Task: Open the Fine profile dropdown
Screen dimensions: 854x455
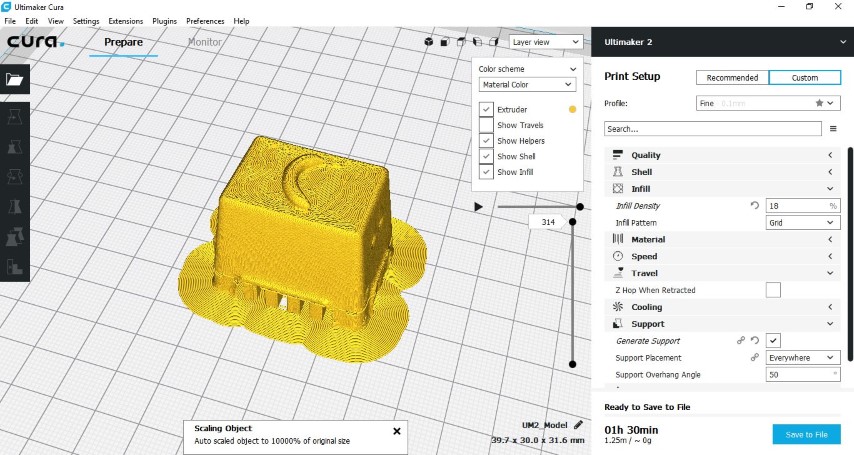Action: pyautogui.click(x=768, y=103)
